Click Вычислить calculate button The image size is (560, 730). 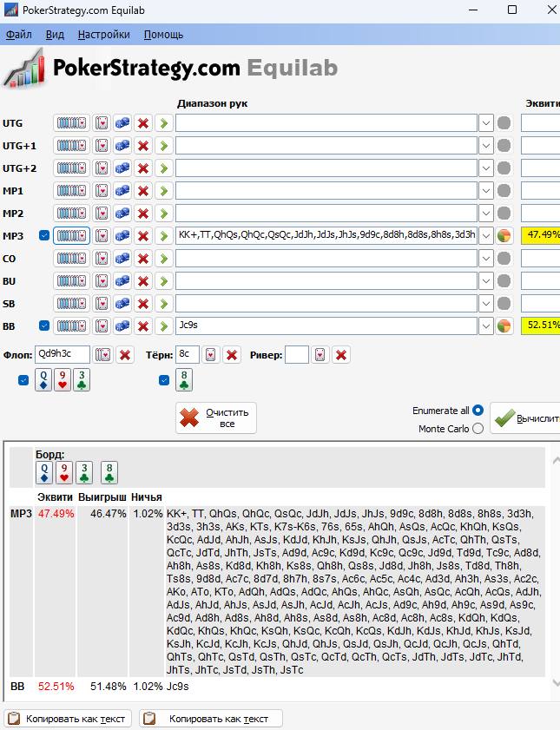[x=525, y=418]
